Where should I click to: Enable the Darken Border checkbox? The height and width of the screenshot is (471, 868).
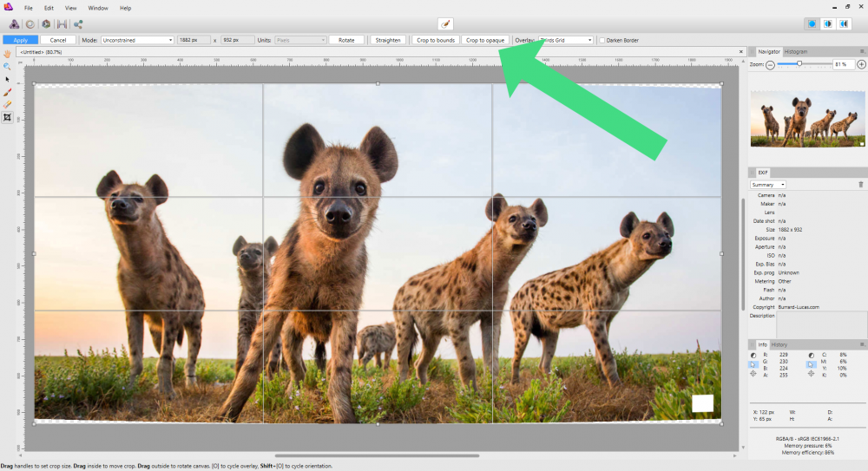[602, 40]
